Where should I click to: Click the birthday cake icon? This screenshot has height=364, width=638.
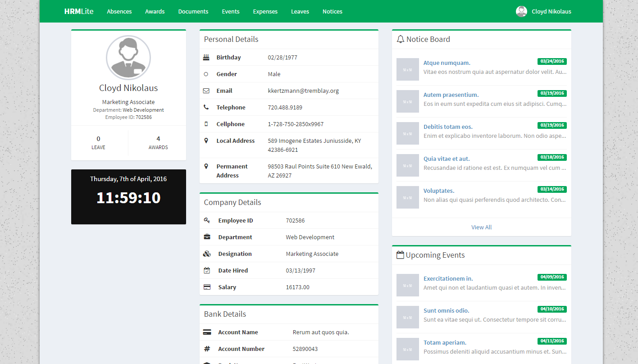[206, 57]
